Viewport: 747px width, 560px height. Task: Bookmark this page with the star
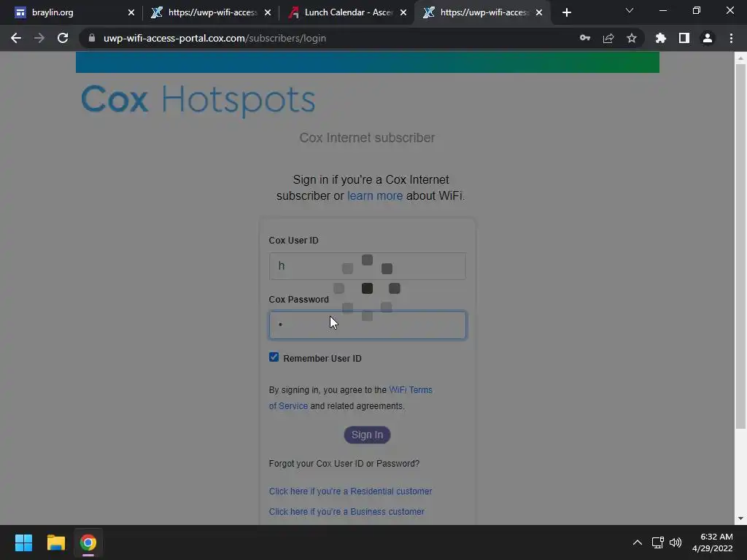pos(632,38)
